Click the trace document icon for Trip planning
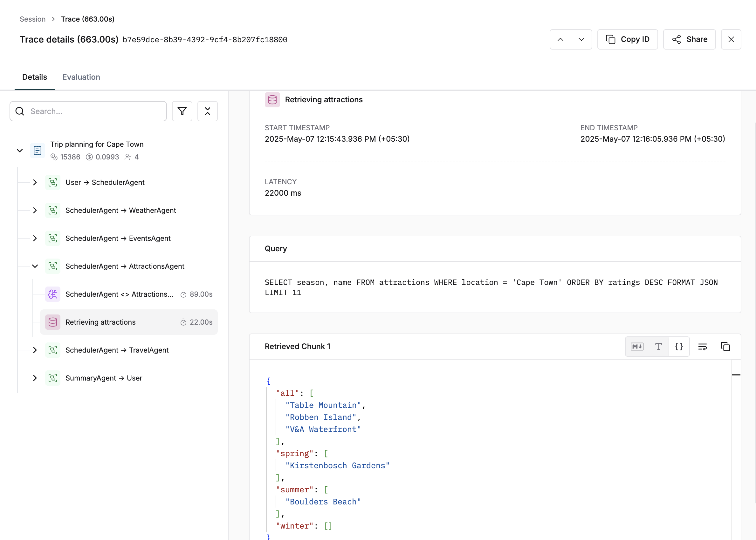Screen dimensions: 756x540 (x=37, y=150)
